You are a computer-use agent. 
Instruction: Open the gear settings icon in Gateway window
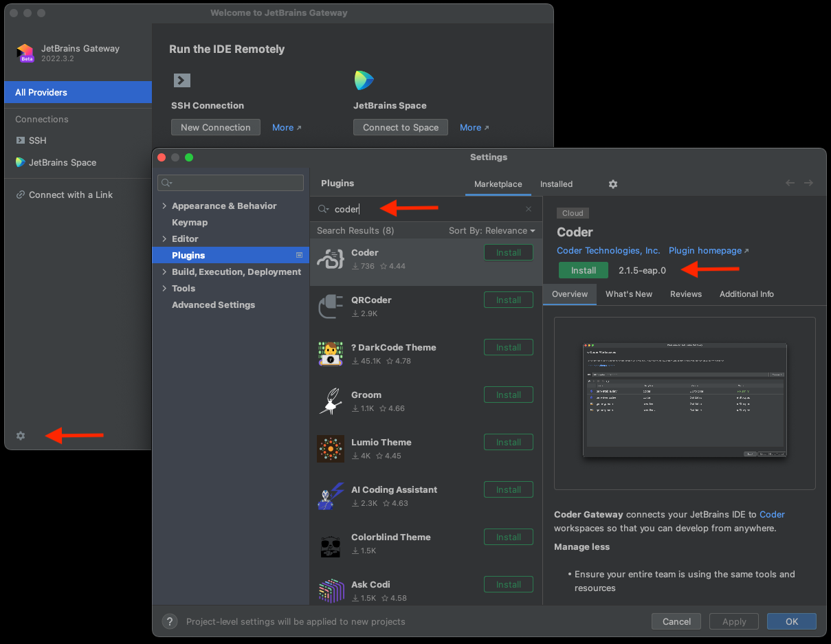click(x=21, y=436)
